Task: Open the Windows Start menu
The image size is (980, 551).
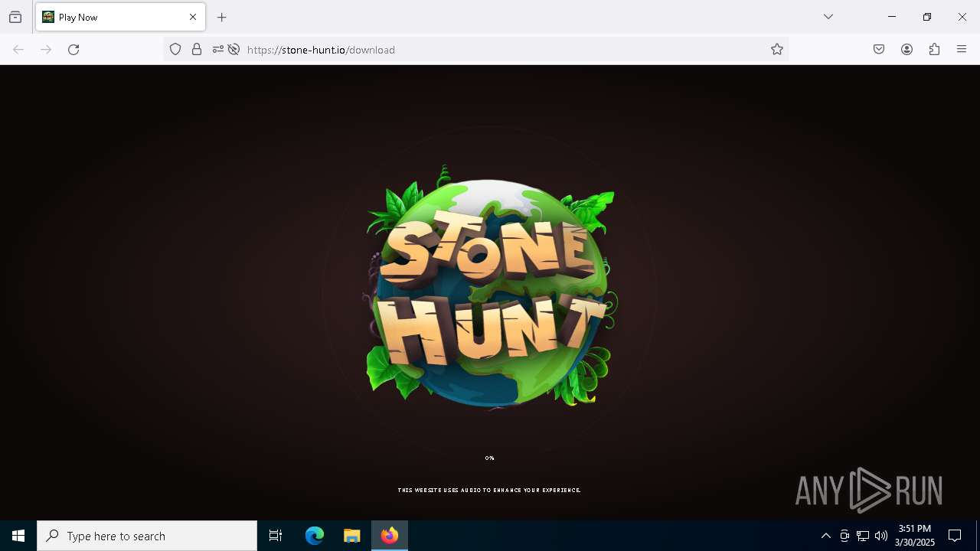Action: pyautogui.click(x=18, y=536)
